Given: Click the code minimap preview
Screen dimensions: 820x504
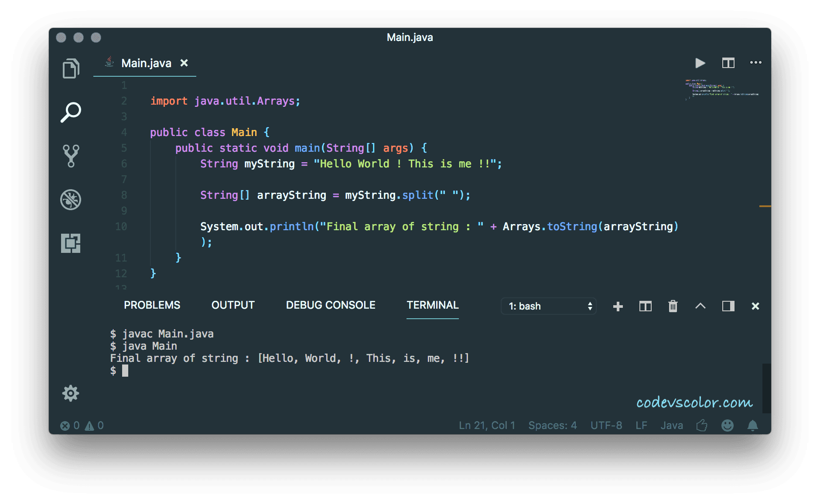Looking at the screenshot, I should click(722, 89).
